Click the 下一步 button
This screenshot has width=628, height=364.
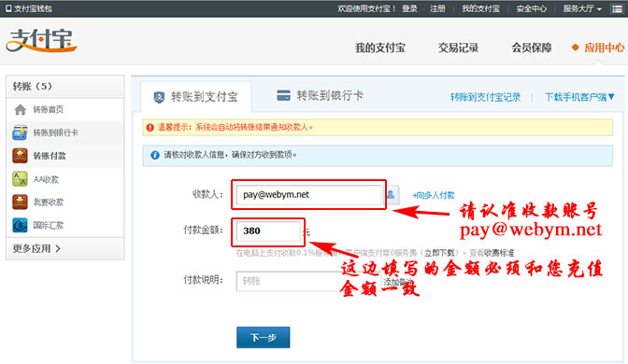[264, 337]
